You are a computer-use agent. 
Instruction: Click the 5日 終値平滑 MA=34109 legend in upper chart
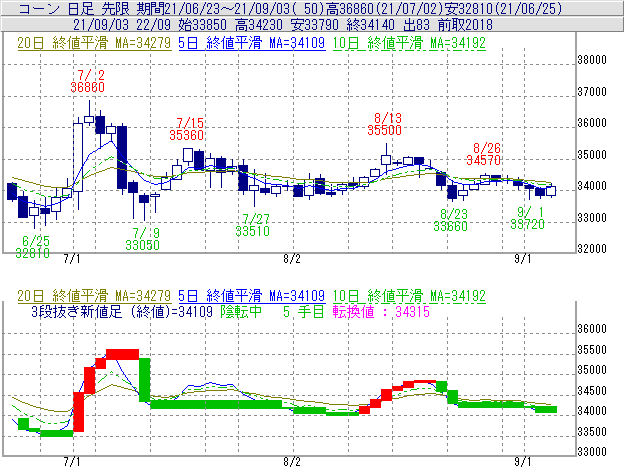tap(252, 43)
